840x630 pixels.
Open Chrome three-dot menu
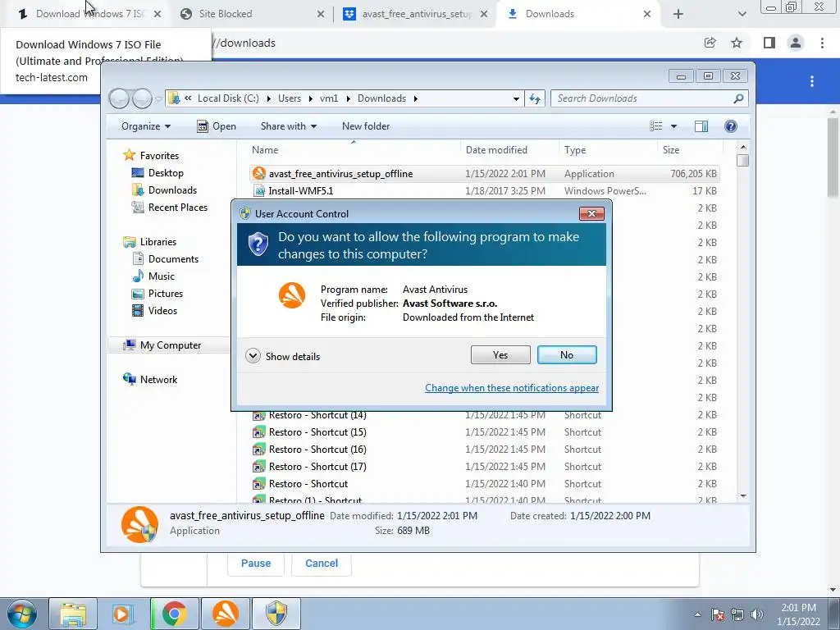click(x=822, y=43)
